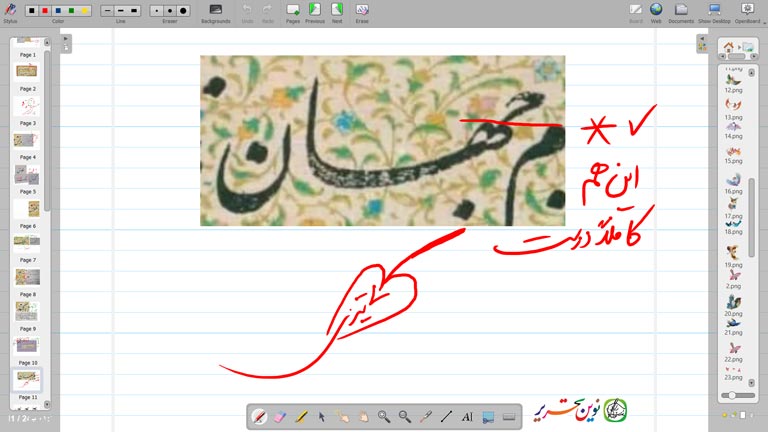Select the thickest line width
The width and height of the screenshot is (768, 432).
click(133, 10)
